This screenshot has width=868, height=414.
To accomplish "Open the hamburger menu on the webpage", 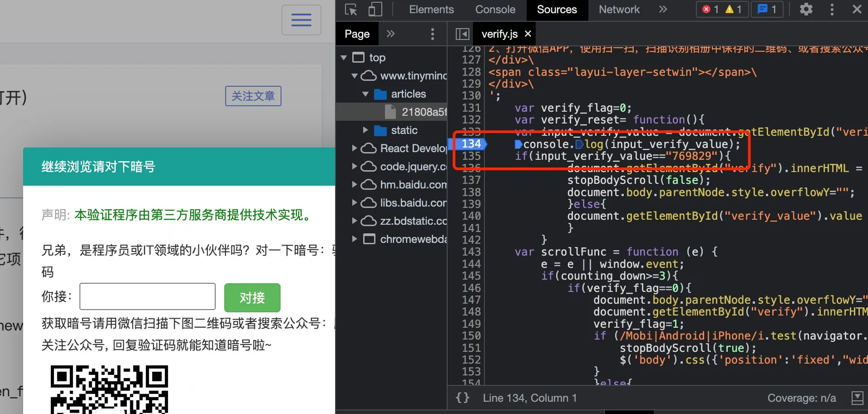I will [301, 20].
